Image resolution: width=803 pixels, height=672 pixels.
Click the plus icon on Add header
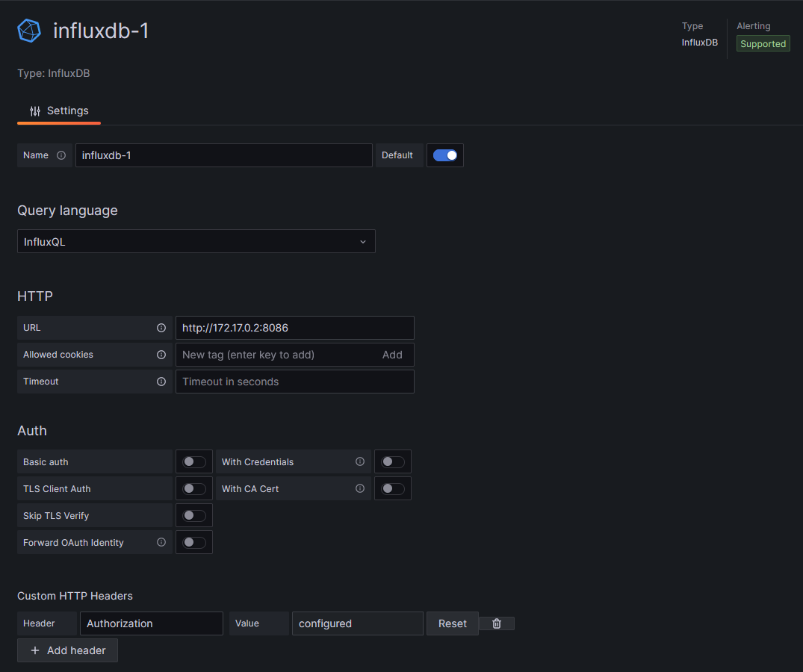pyautogui.click(x=35, y=650)
